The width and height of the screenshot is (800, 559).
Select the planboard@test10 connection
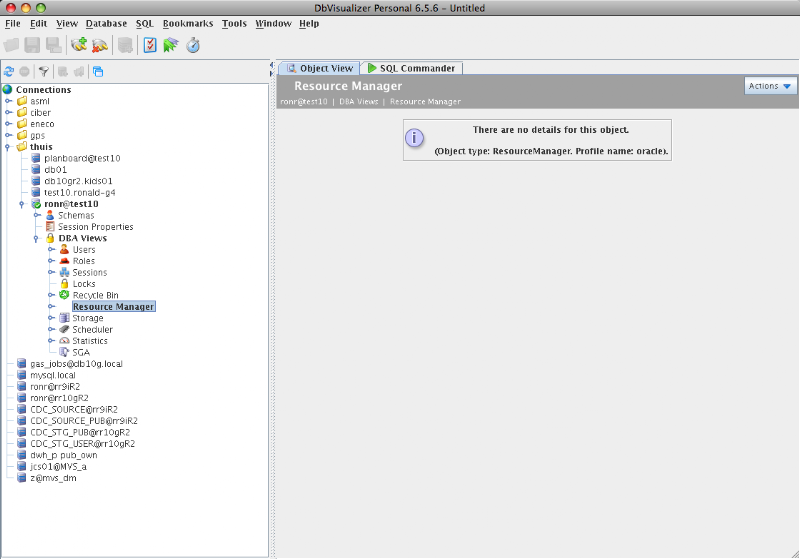pyautogui.click(x=82, y=158)
